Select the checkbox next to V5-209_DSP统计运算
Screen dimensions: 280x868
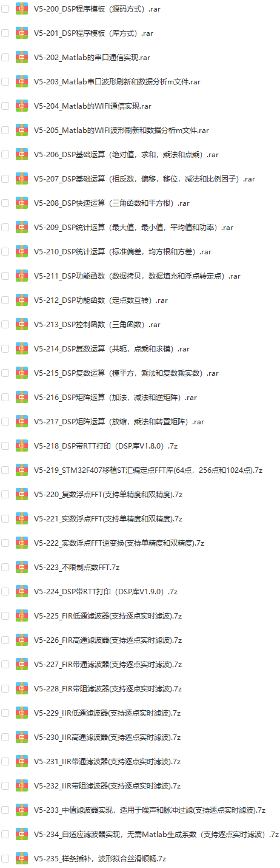(x=5, y=227)
